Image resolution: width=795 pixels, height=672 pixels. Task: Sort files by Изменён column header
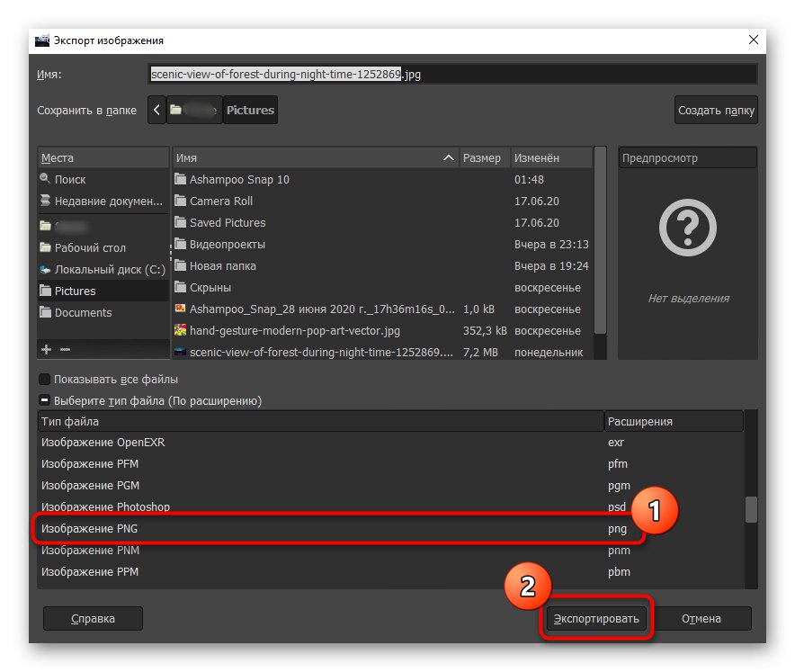(x=551, y=157)
